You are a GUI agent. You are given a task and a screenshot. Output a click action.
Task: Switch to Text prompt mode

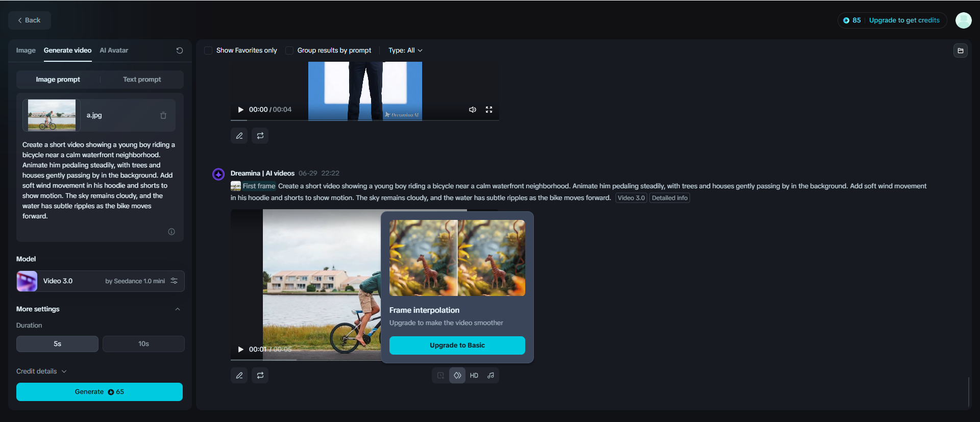142,80
